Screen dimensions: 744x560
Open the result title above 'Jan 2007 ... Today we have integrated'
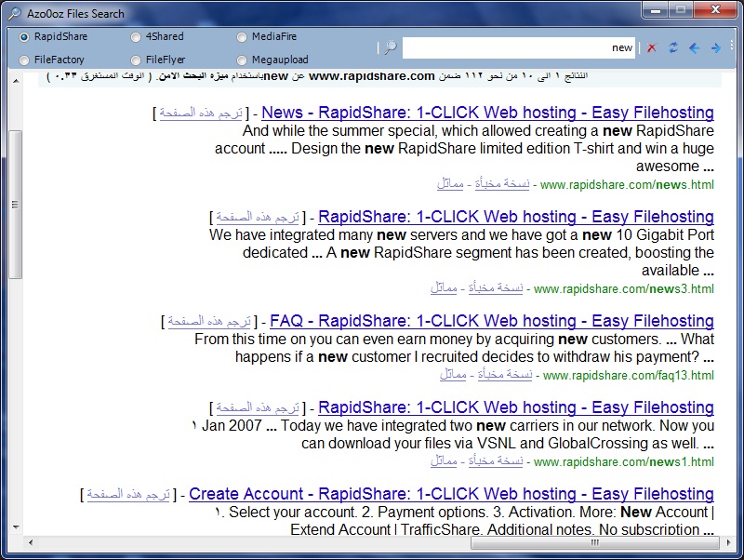[516, 407]
